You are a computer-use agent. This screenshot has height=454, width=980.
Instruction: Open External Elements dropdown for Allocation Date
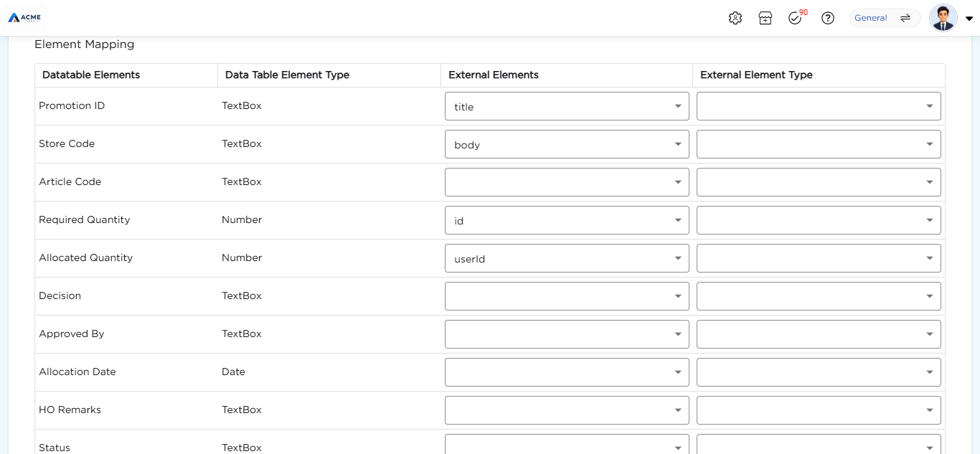tap(567, 372)
